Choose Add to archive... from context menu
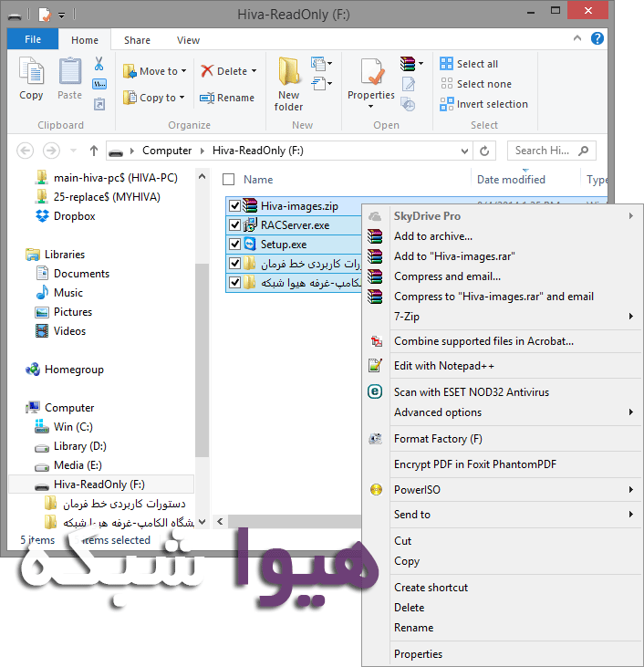This screenshot has height=667, width=644. click(433, 236)
